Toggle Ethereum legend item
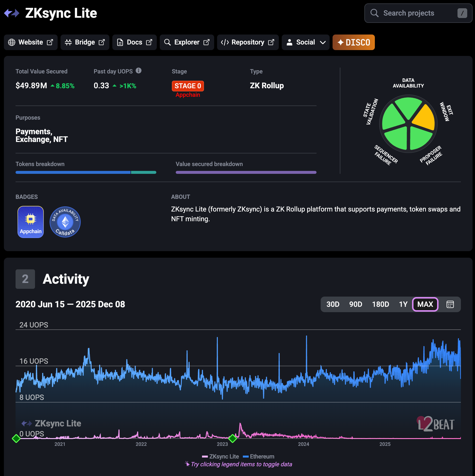Viewport: 475px width, 476px height. coord(258,457)
